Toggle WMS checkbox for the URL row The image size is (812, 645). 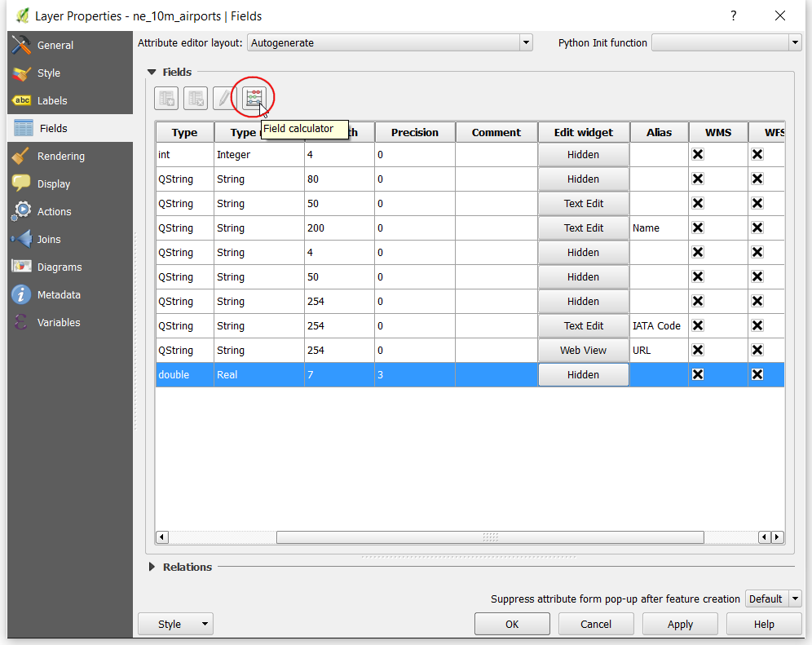(698, 350)
